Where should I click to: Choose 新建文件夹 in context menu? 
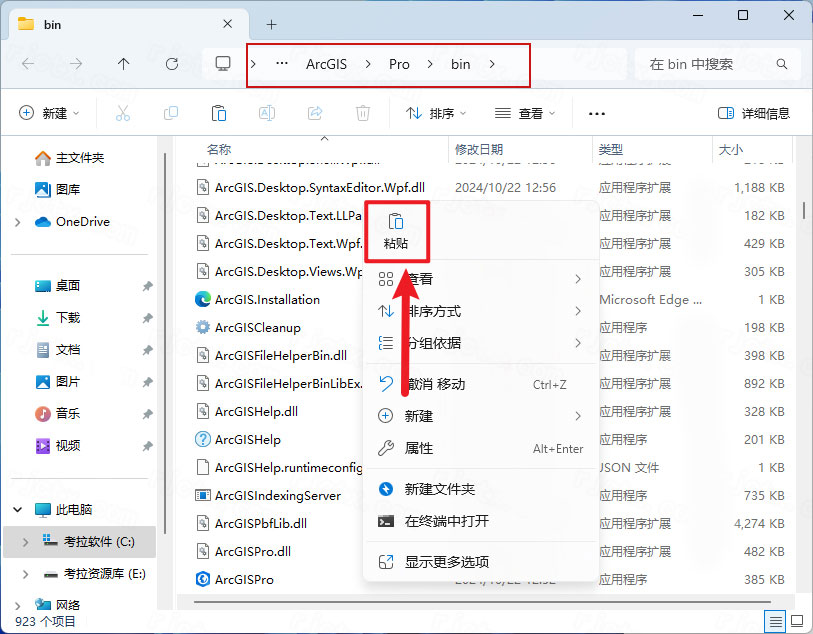[481, 489]
